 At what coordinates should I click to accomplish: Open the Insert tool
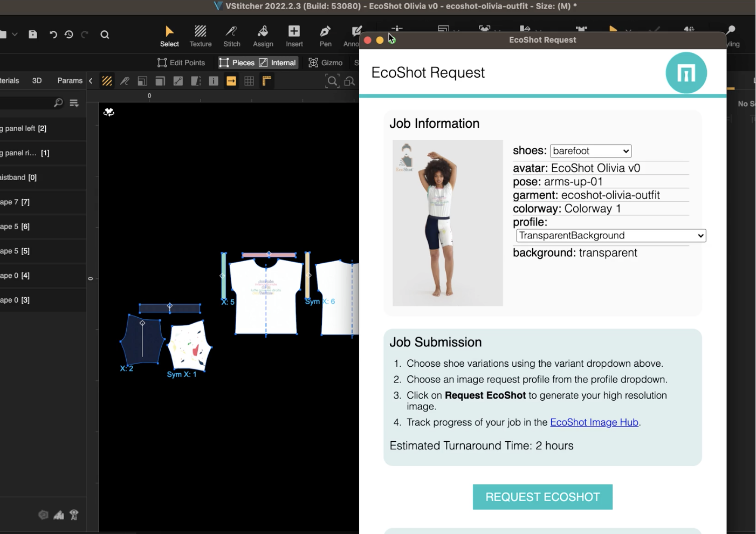pos(294,36)
